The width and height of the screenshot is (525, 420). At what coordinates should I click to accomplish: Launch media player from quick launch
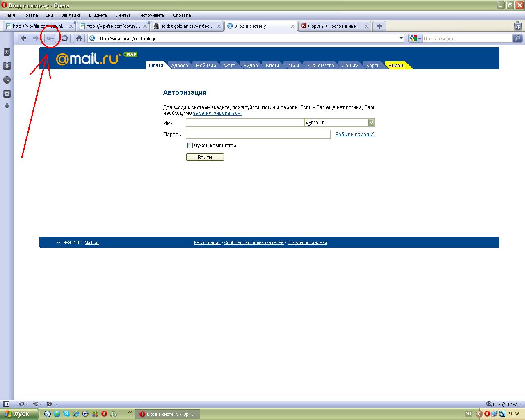(85, 414)
